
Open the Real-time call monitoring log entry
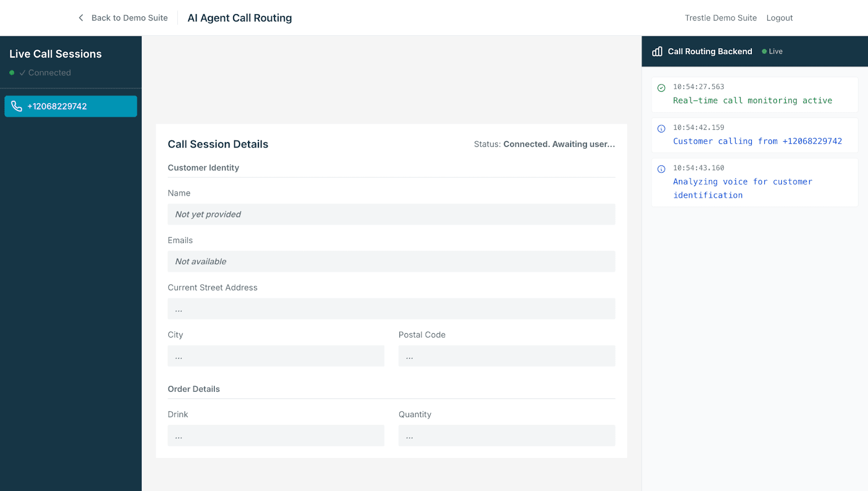[x=754, y=94]
